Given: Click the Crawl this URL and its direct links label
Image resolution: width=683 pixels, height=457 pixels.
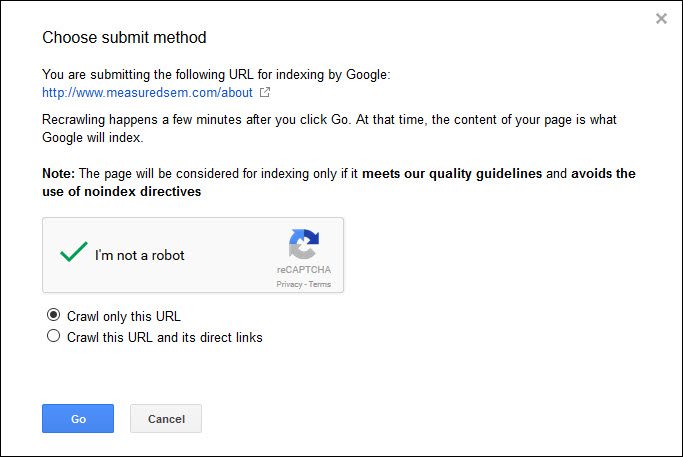Looking at the screenshot, I should (165, 338).
